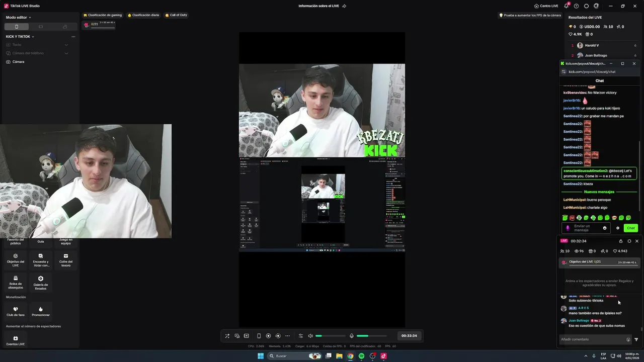Click the target/virtual camera icon in bottom toolbar
644x362 pixels.
[x=278, y=336]
